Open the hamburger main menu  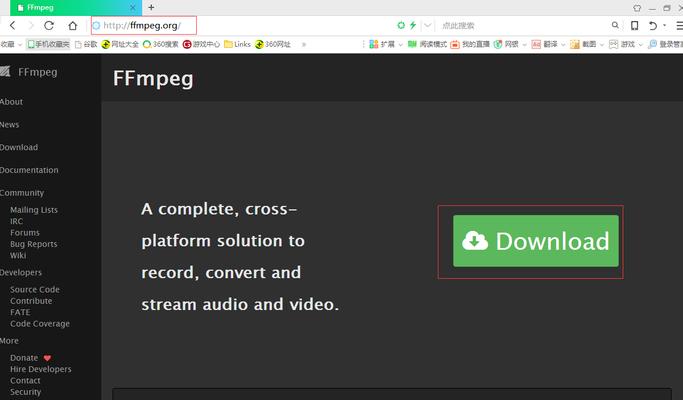(x=679, y=26)
